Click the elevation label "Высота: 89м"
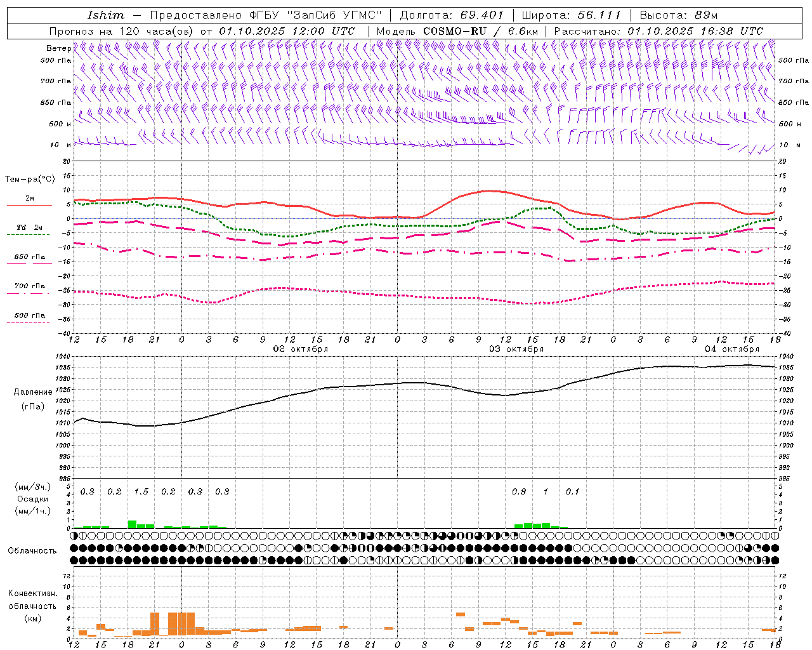Image resolution: width=812 pixels, height=650 pixels. pyautogui.click(x=678, y=15)
